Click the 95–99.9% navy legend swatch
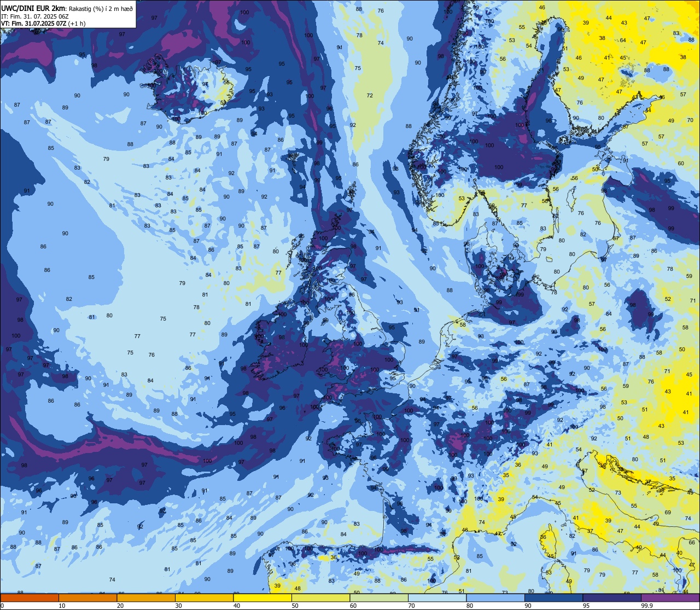 pyautogui.click(x=612, y=597)
